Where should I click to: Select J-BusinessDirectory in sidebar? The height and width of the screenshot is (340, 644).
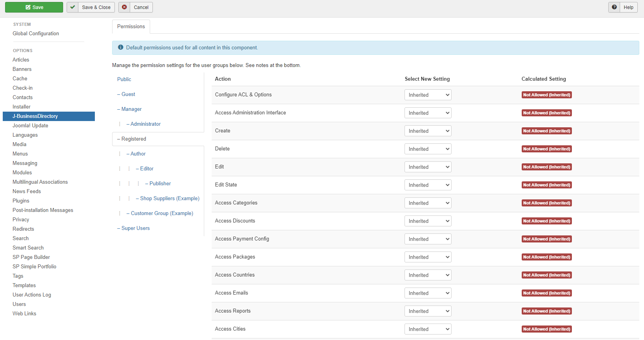pyautogui.click(x=49, y=116)
